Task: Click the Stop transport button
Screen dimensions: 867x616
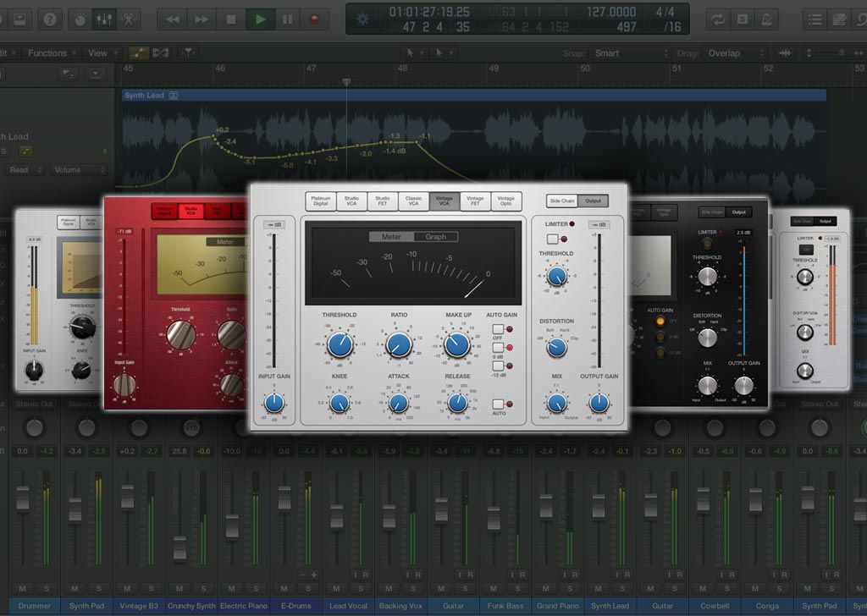Action: [x=231, y=20]
